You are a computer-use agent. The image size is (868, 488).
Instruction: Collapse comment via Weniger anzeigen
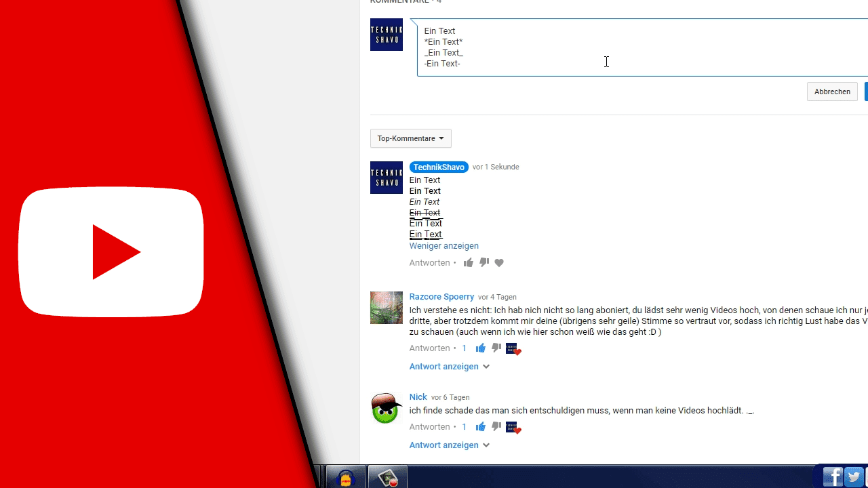444,246
